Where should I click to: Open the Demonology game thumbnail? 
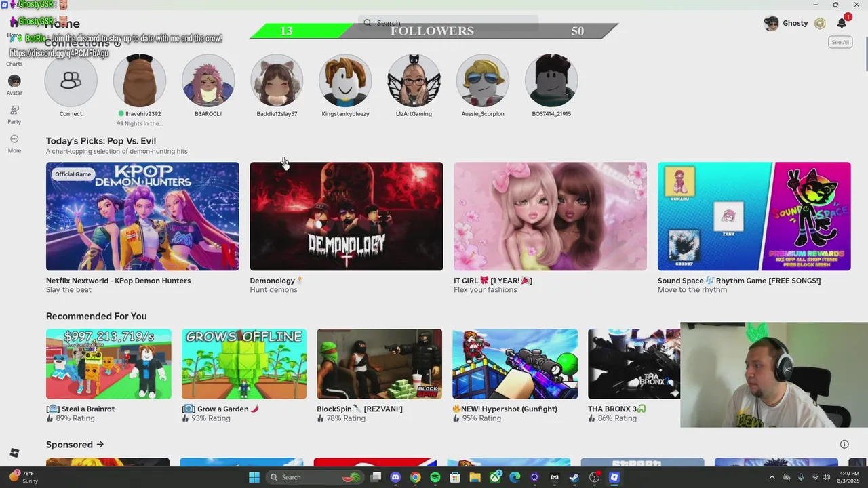pos(346,216)
